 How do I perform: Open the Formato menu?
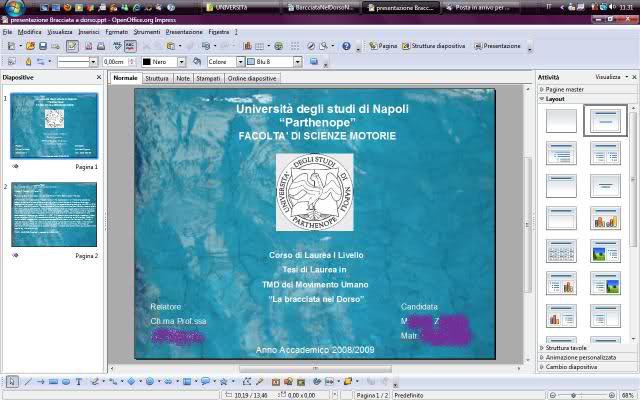point(116,32)
